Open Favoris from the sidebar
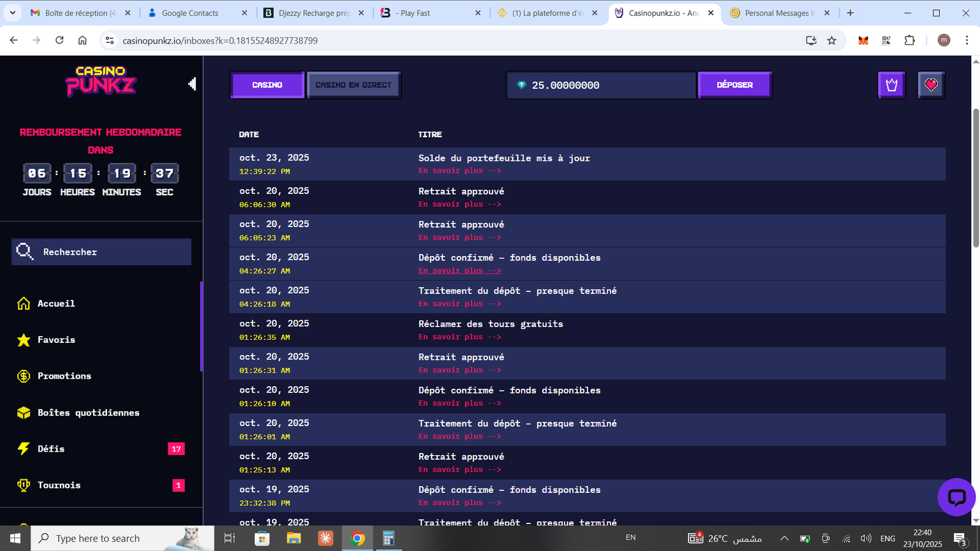Screen dimensions: 980x551 [56, 340]
